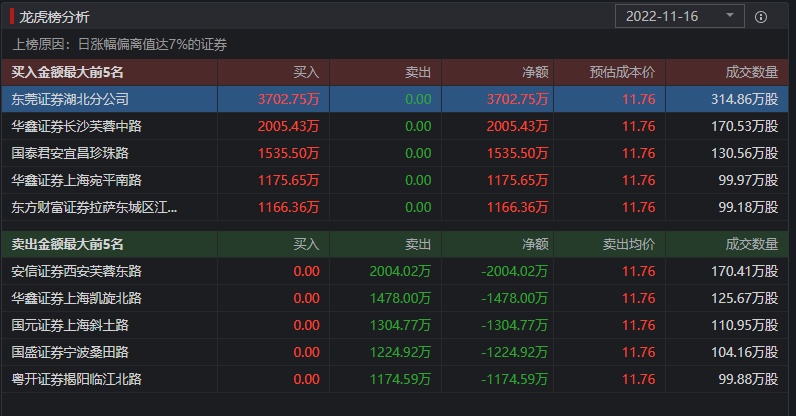The width and height of the screenshot is (796, 416).
Task: Click 预估成本价 column header
Action: 622,72
